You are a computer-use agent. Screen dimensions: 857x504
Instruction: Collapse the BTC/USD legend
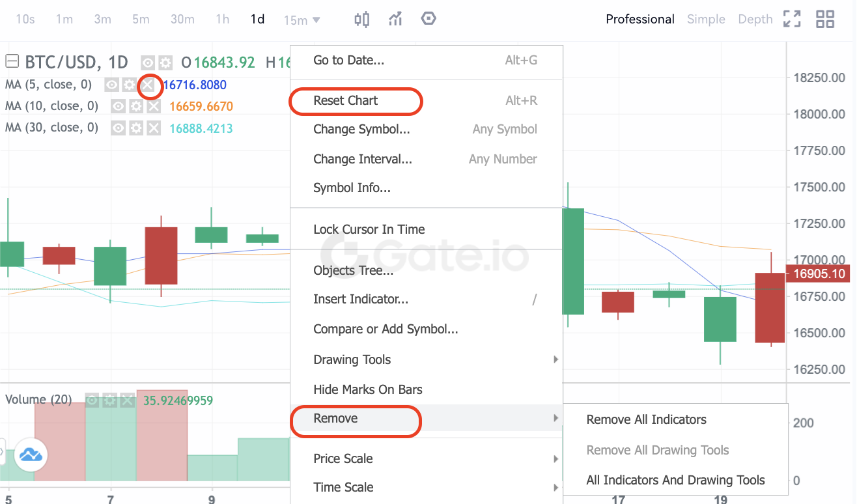[12, 62]
